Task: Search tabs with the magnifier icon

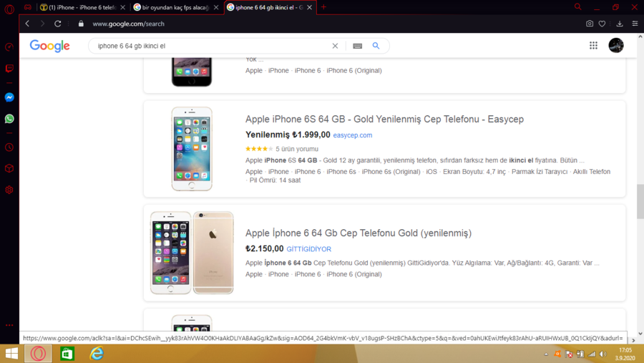Action: pyautogui.click(x=578, y=7)
